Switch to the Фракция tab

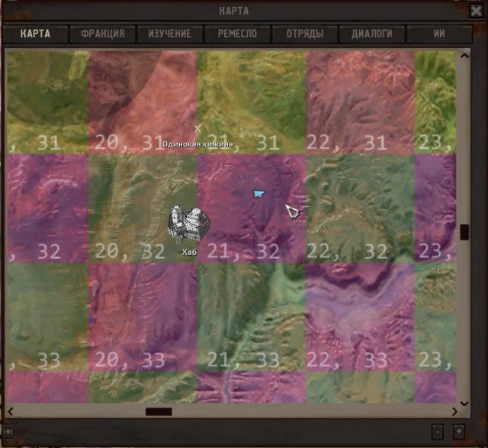point(102,34)
